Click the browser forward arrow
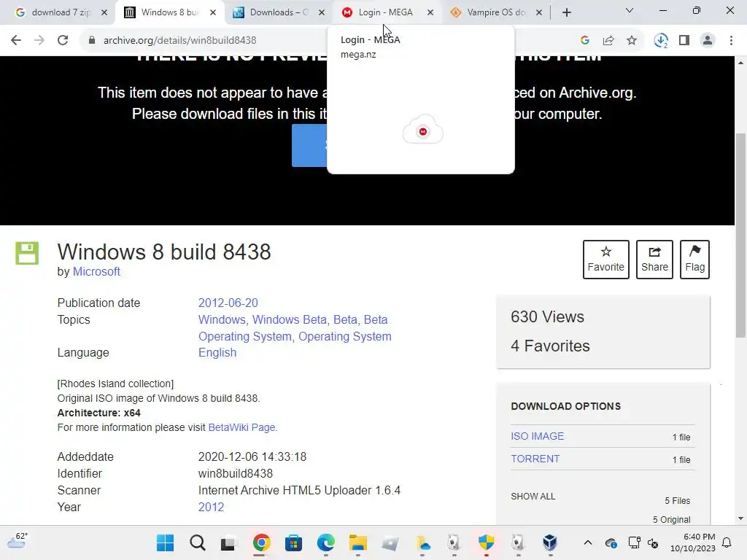 coord(39,40)
